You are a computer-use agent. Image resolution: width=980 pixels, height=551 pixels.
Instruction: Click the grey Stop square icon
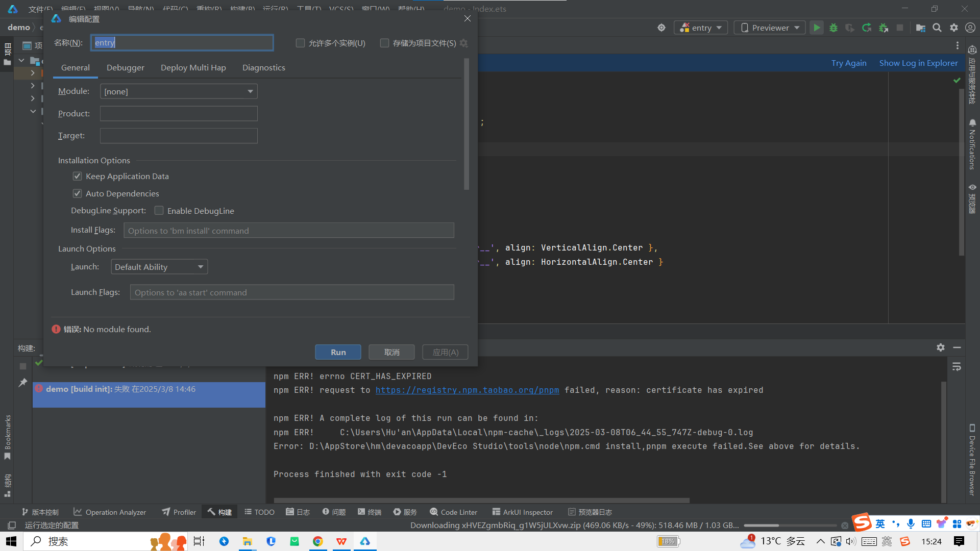[900, 28]
